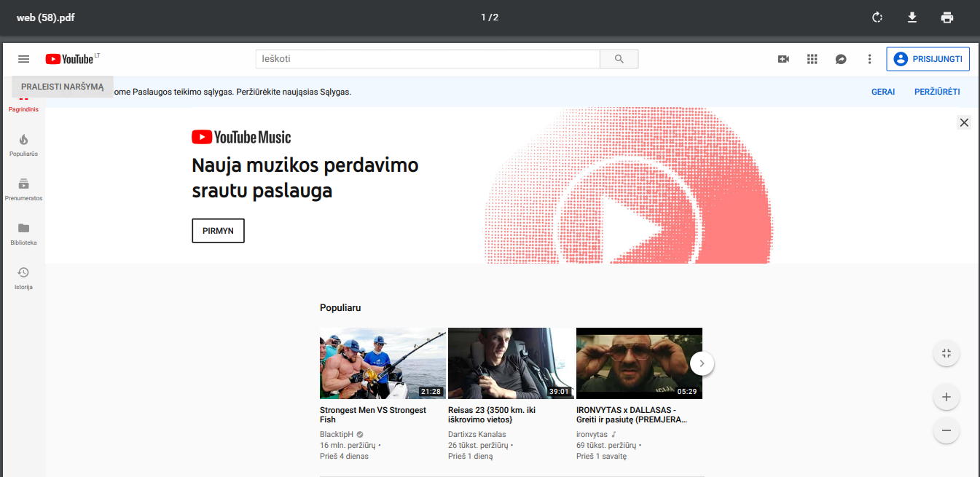Click PRALEISTI NARŠYMĄ skip button
Screen dimensions: 980x477
[63, 87]
